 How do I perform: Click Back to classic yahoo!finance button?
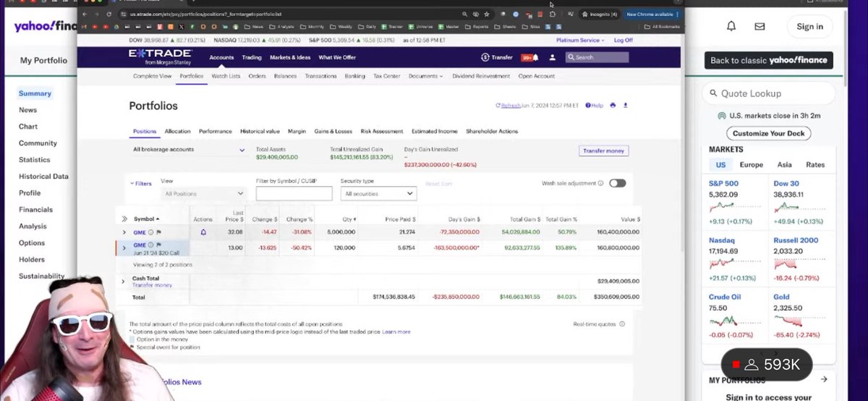click(769, 60)
